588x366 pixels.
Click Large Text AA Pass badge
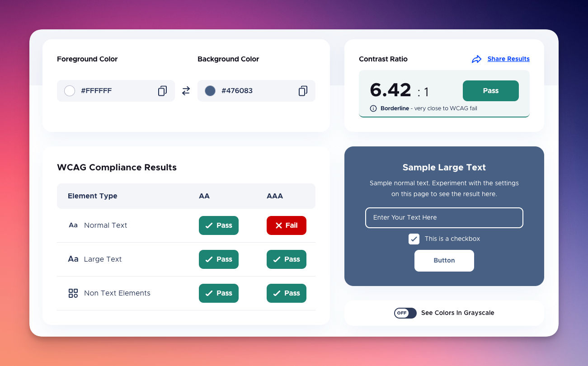[219, 259]
